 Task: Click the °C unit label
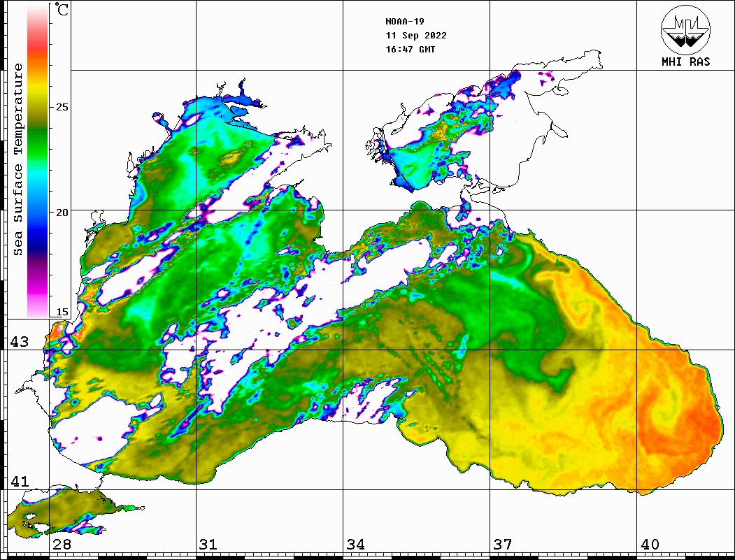tap(61, 9)
